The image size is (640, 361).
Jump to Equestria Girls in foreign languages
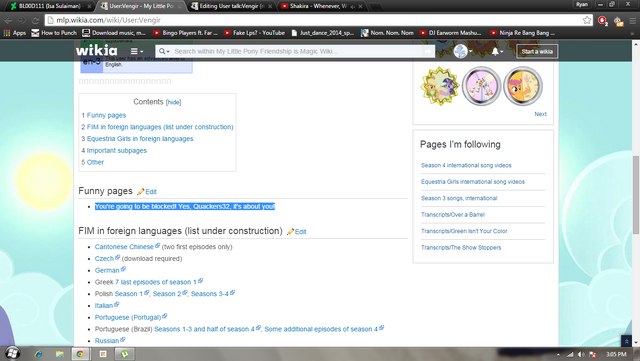[140, 139]
